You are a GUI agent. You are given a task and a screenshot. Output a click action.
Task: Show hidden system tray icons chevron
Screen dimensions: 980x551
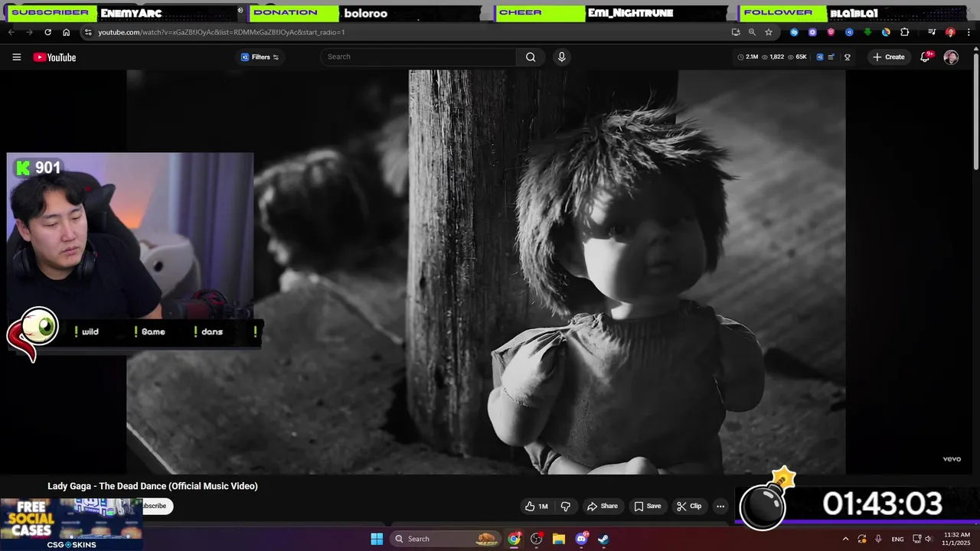coord(845,539)
